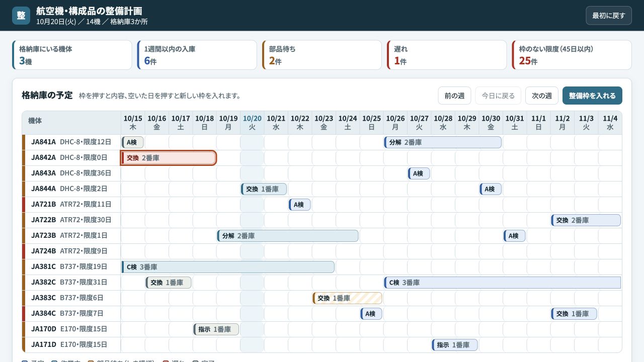Select the 遅れ summary card
Viewport: 644px width, 362px height.
click(447, 55)
